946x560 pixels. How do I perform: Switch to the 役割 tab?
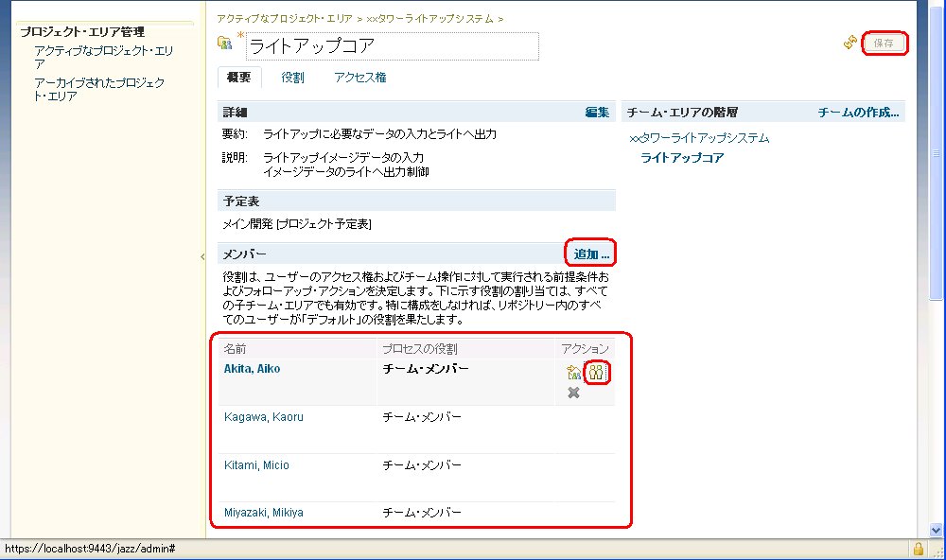point(292,78)
